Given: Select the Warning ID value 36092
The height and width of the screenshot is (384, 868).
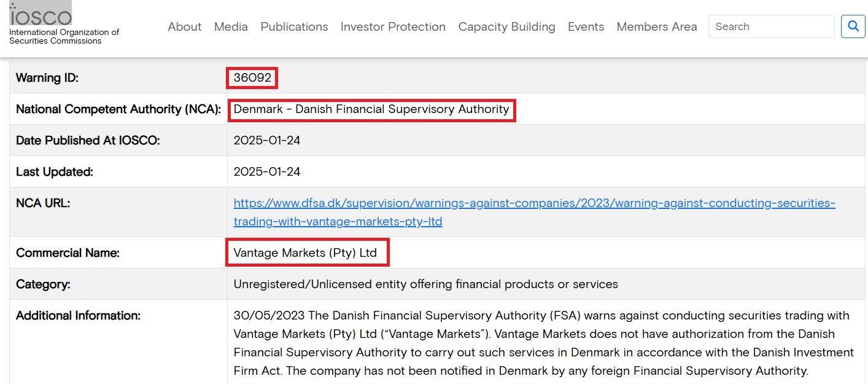Looking at the screenshot, I should coord(252,78).
